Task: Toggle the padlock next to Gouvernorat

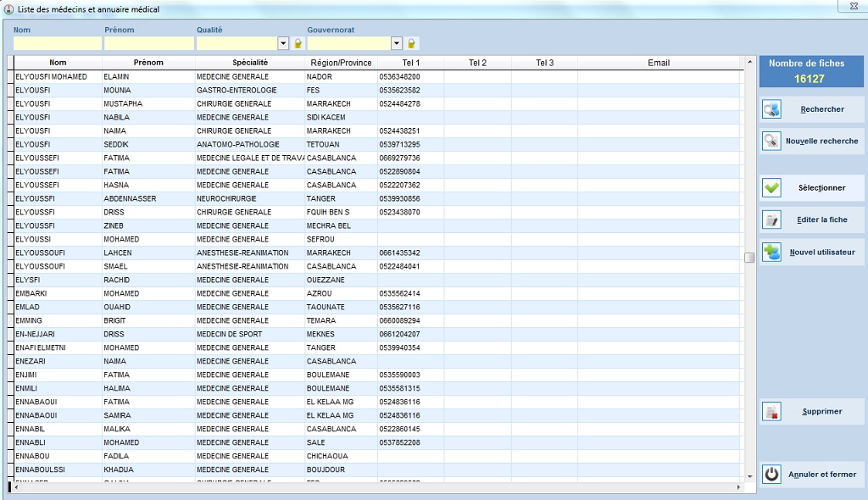Action: (x=411, y=43)
